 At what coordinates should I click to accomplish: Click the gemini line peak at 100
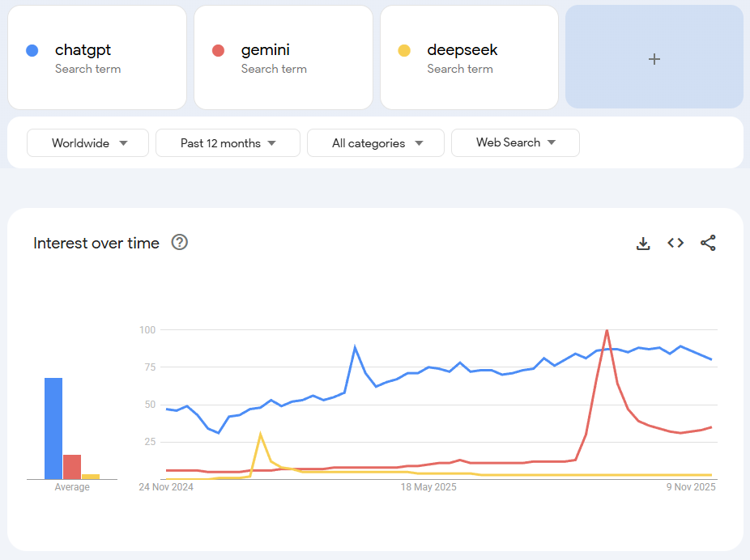(x=607, y=330)
